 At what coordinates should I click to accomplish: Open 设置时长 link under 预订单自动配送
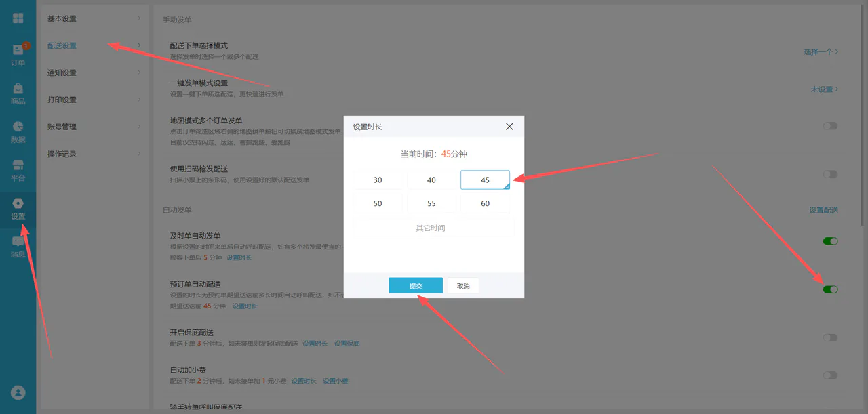coord(245,306)
